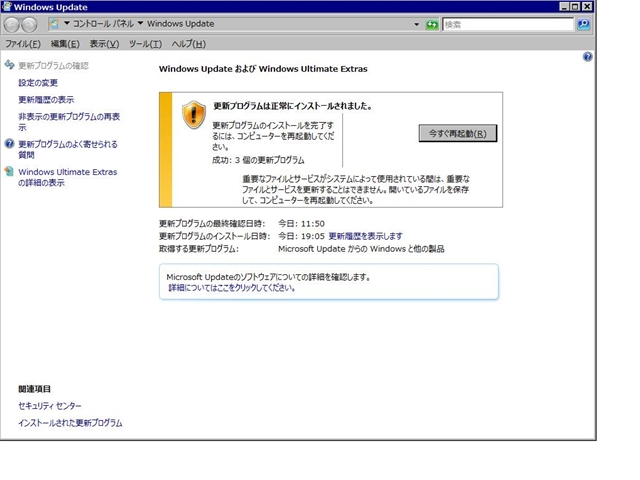This screenshot has width=640, height=480.
Task: Click the Microsoft Updateのソフトウェア details sentence
Action: [x=269, y=277]
